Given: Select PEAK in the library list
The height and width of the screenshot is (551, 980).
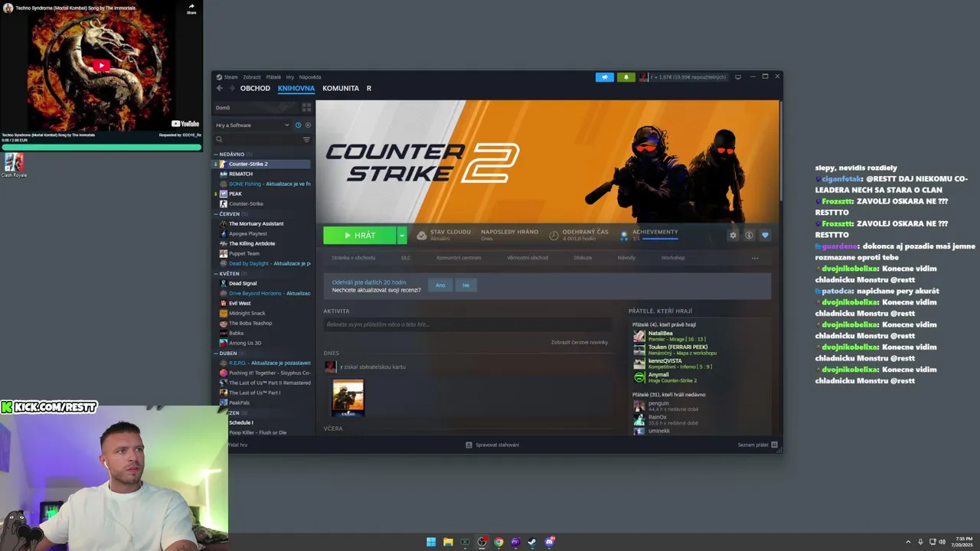Looking at the screenshot, I should click(235, 194).
